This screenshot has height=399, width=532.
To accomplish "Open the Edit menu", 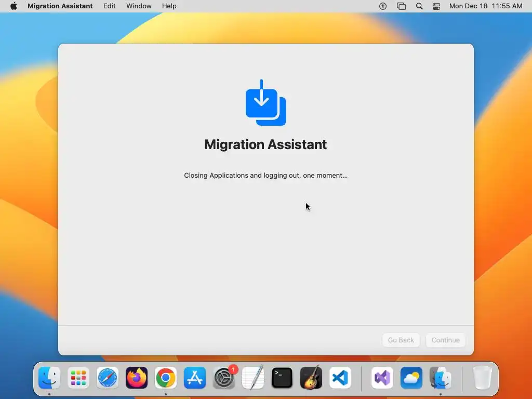I will 109,6.
